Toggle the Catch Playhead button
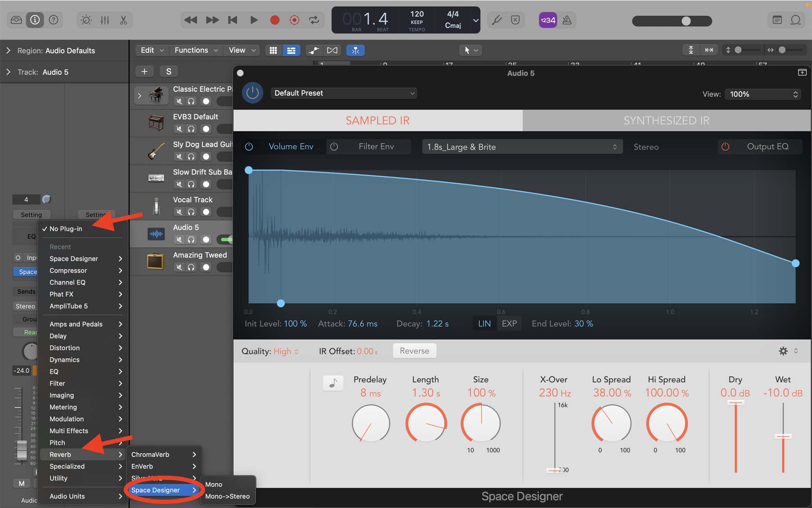Screen dimensions: 812x508 pos(355,51)
